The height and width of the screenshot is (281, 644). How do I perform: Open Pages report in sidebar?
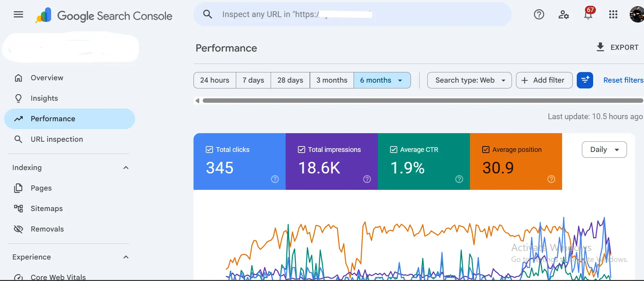pos(70,188)
